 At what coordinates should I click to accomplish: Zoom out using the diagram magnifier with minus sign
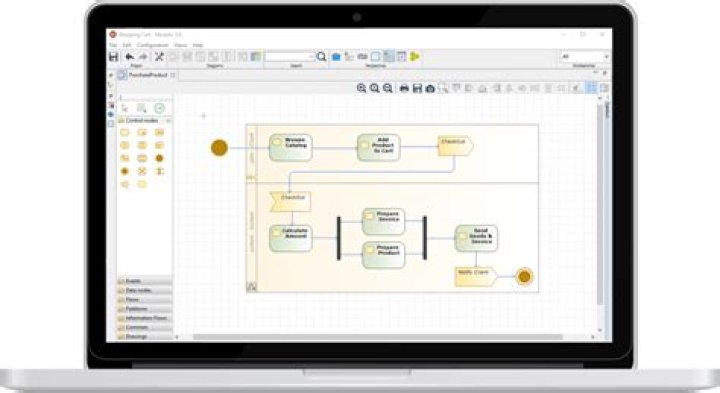coord(388,88)
